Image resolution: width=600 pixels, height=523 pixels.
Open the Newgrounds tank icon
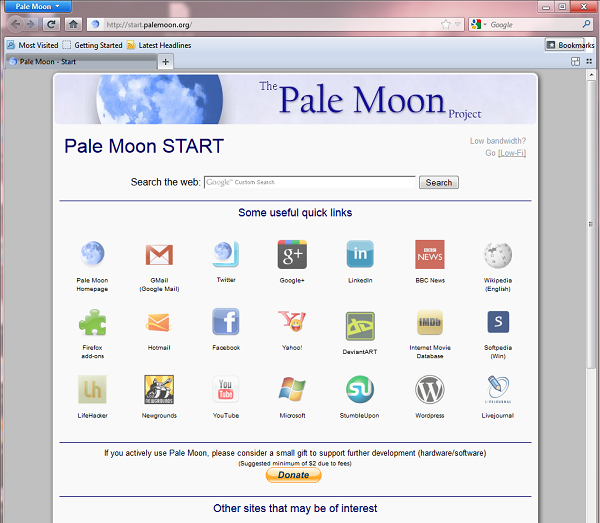click(x=159, y=389)
